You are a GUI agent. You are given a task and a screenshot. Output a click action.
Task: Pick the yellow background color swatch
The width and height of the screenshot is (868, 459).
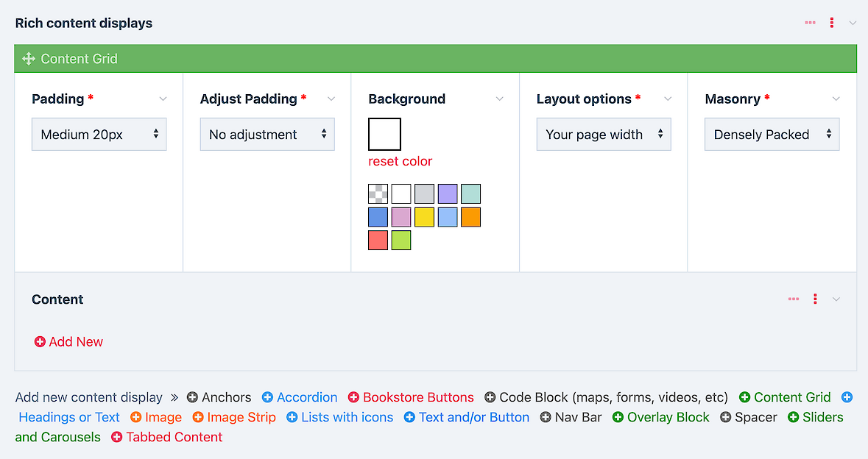point(424,217)
